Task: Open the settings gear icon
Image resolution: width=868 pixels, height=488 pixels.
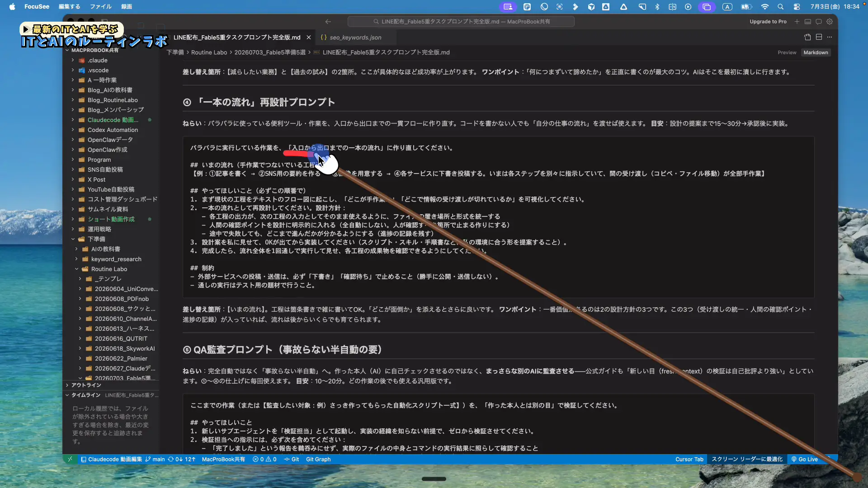Action: point(830,21)
